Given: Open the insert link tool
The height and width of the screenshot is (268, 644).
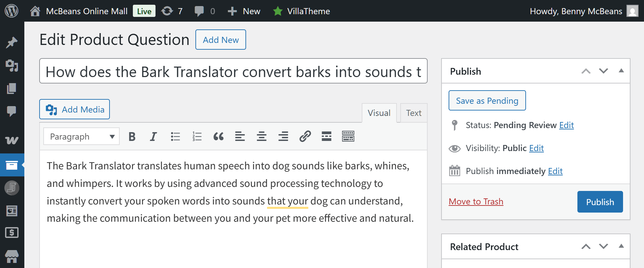Looking at the screenshot, I should (x=305, y=137).
